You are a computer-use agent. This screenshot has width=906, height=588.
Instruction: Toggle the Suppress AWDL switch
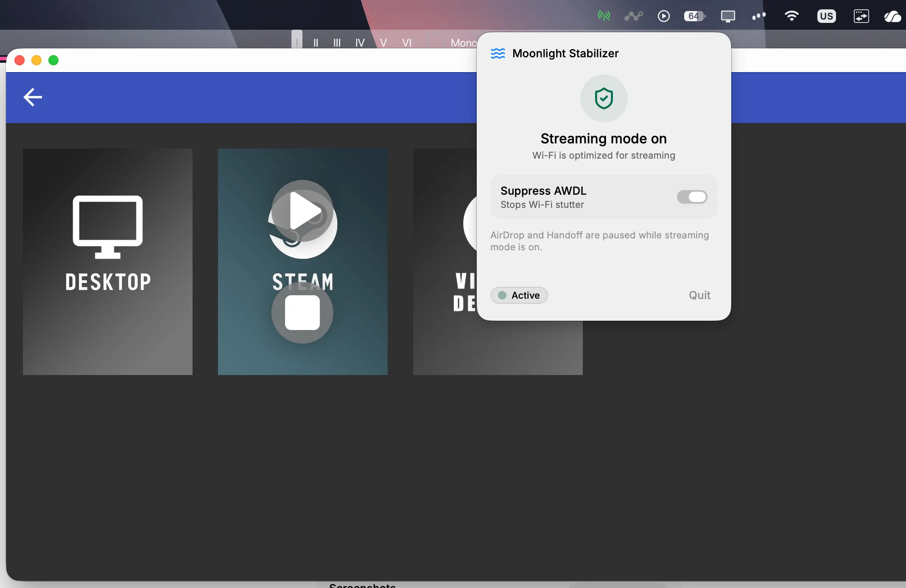692,197
